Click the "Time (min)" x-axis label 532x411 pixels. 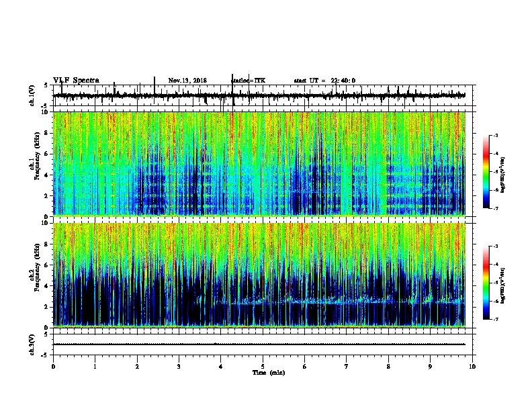coord(269,373)
